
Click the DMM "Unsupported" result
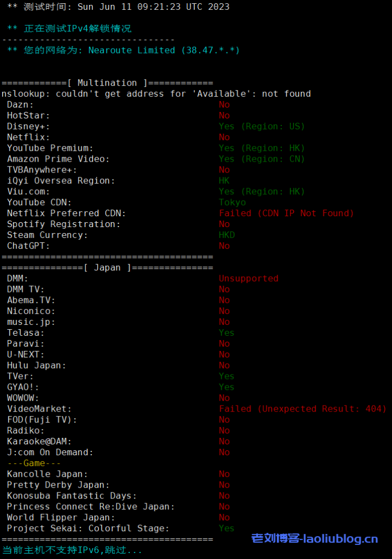[x=248, y=278]
